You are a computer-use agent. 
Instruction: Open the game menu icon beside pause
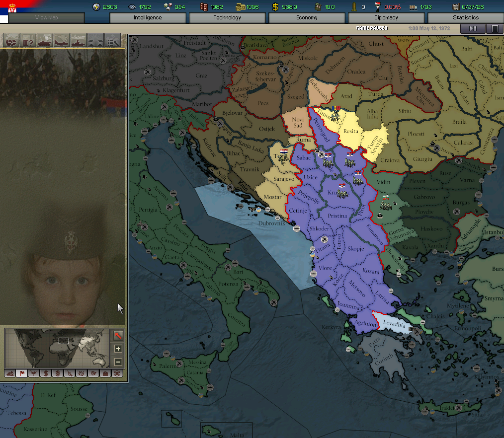[x=494, y=29]
